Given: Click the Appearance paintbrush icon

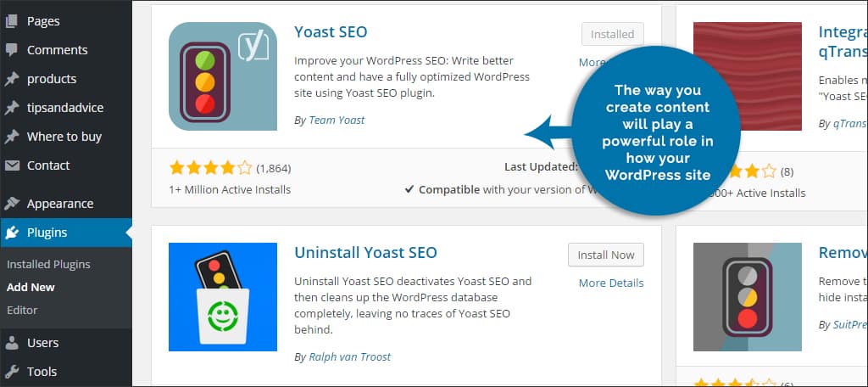Looking at the screenshot, I should pyautogui.click(x=12, y=204).
